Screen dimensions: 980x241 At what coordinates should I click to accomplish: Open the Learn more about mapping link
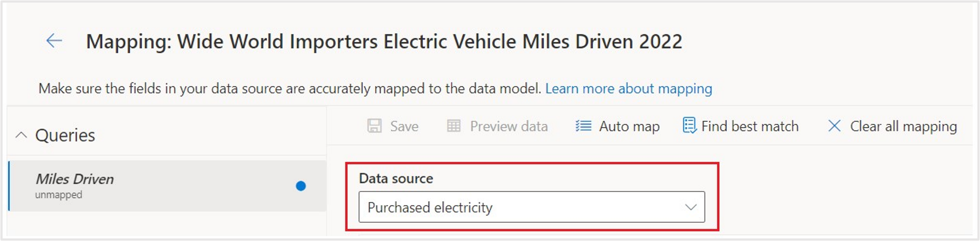pyautogui.click(x=628, y=89)
